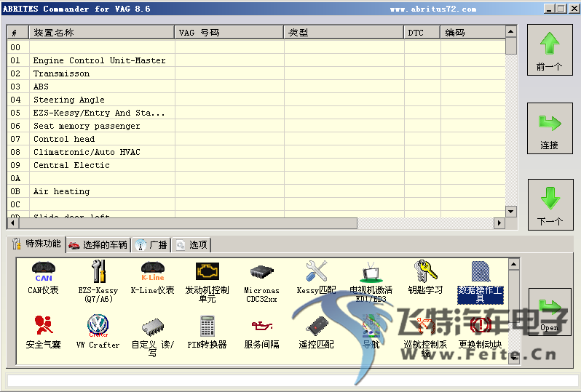Click the 前一个 up arrow button

pyautogui.click(x=550, y=50)
